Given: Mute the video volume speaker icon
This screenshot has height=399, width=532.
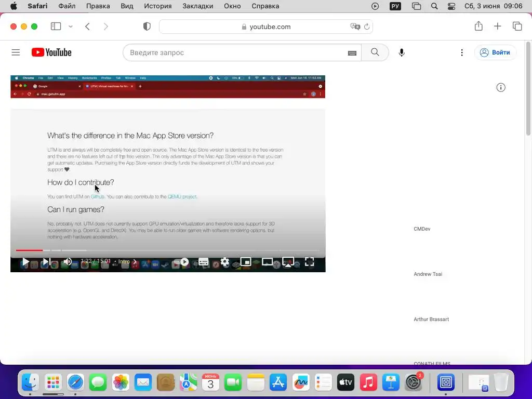Looking at the screenshot, I should [x=68, y=262].
